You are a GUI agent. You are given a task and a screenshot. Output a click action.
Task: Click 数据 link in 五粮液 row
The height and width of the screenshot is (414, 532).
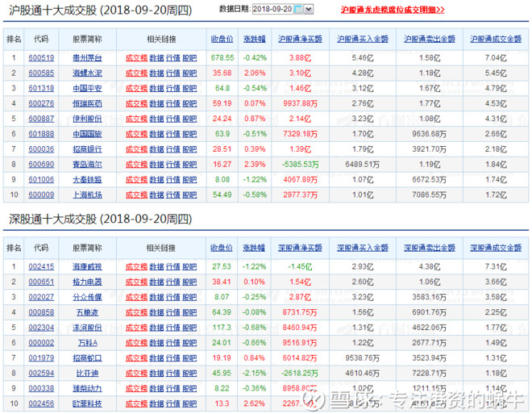pos(156,312)
